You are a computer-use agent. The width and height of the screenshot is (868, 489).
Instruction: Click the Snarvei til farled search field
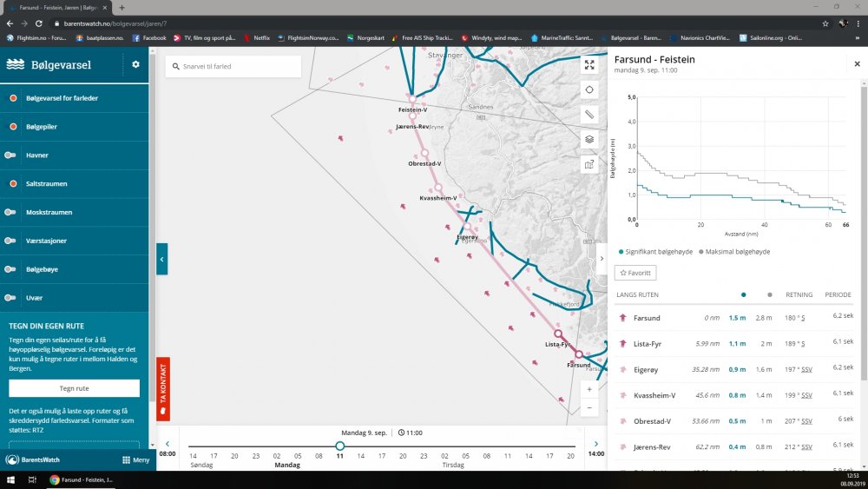point(233,67)
